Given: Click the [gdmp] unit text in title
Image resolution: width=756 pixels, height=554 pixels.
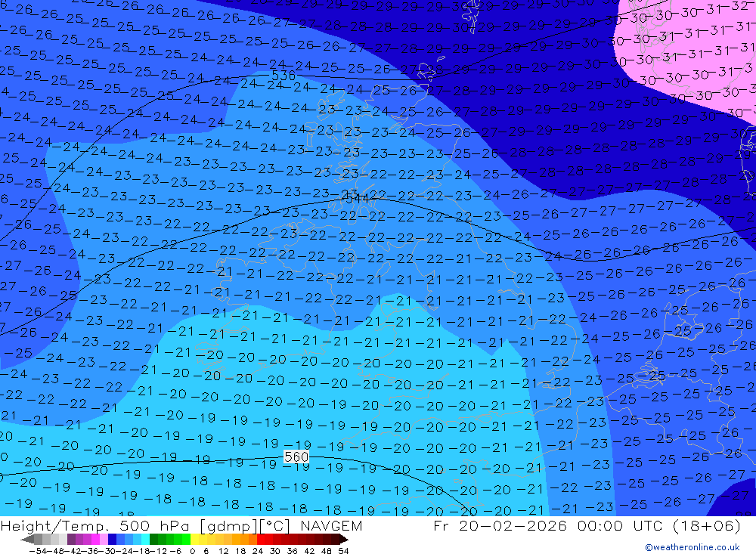Looking at the screenshot, I should coord(228,525).
